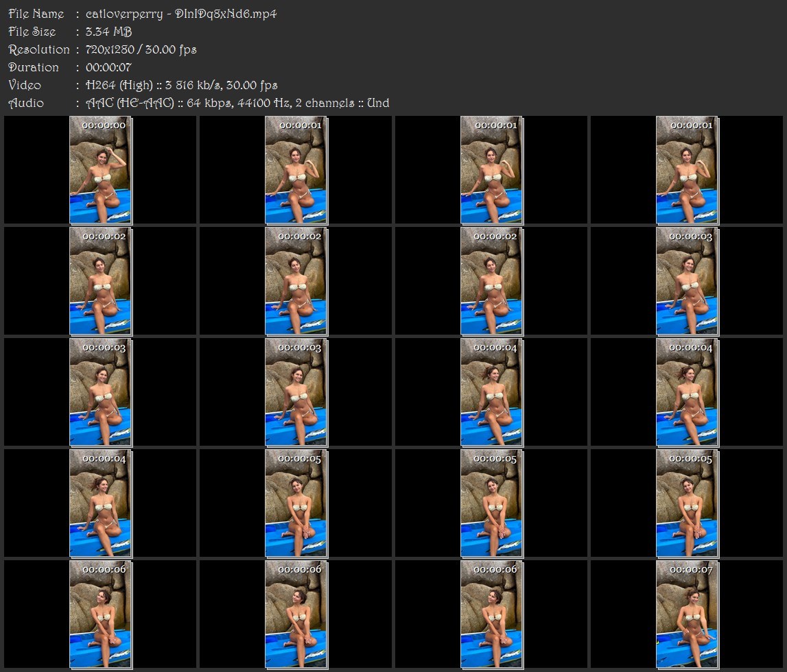Screen dimensions: 787x672
Task: Click the 'File Name' label
Action: 36,14
